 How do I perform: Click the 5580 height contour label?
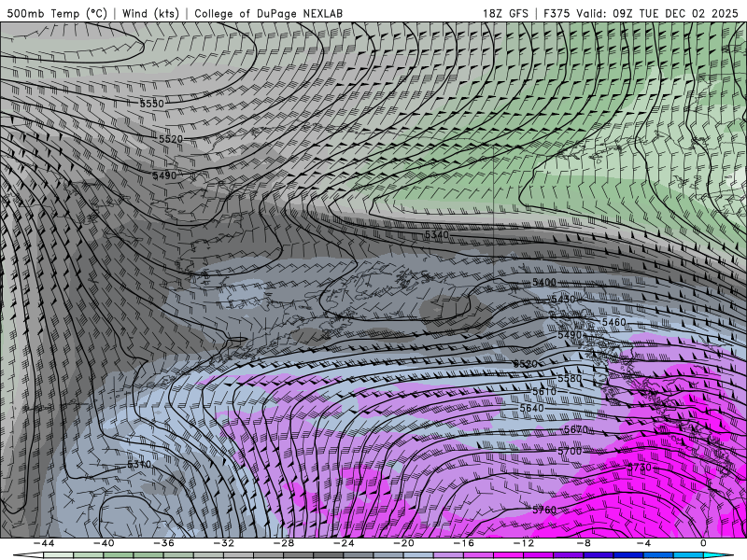(x=570, y=378)
